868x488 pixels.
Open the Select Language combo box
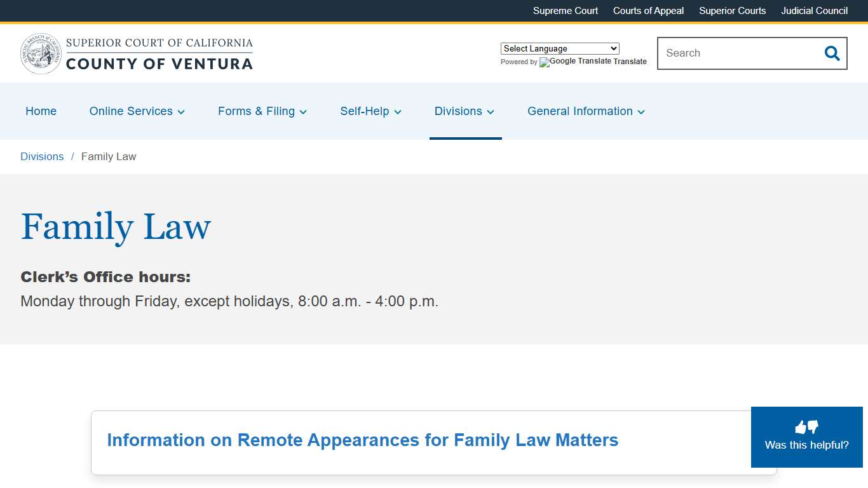pos(559,48)
